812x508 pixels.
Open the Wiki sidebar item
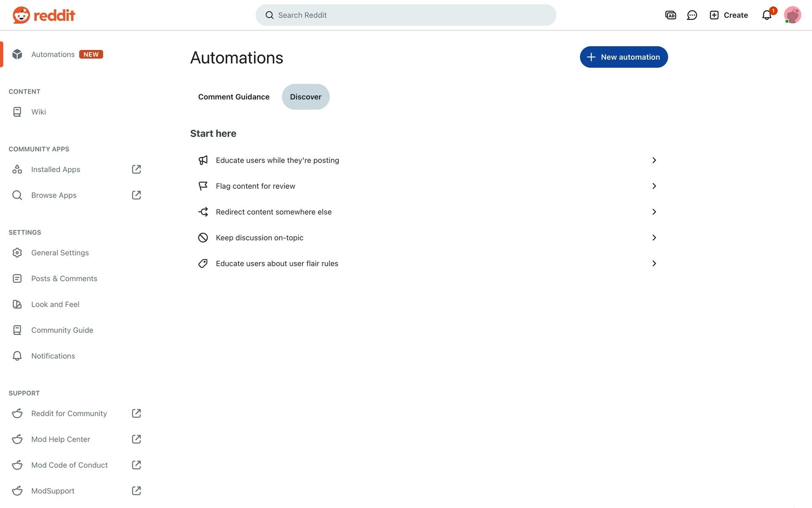click(x=38, y=112)
